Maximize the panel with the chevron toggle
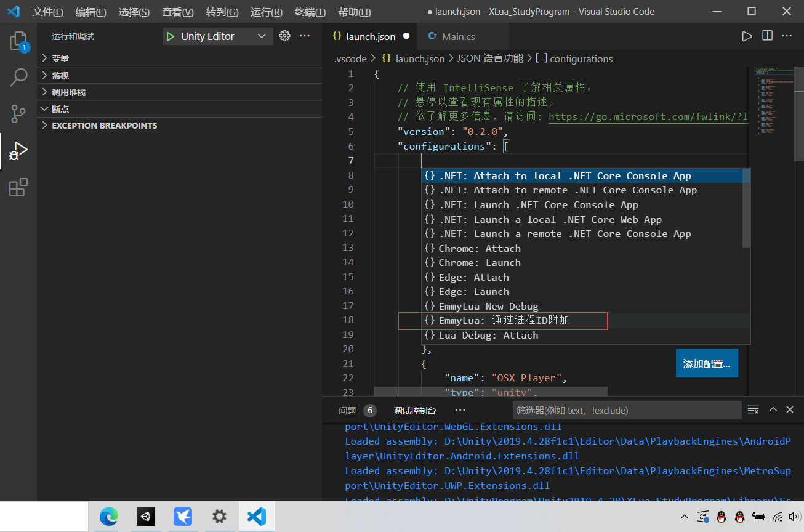This screenshot has height=532, width=804. click(x=773, y=409)
